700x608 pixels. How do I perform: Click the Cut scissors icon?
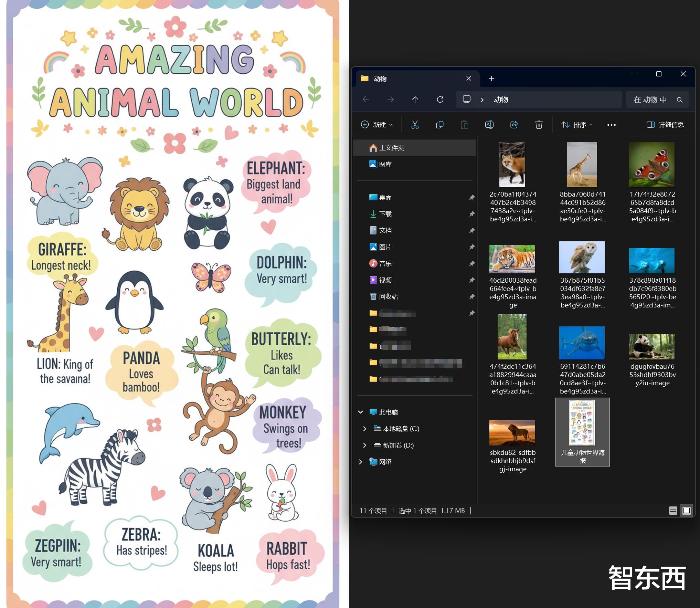pos(415,125)
